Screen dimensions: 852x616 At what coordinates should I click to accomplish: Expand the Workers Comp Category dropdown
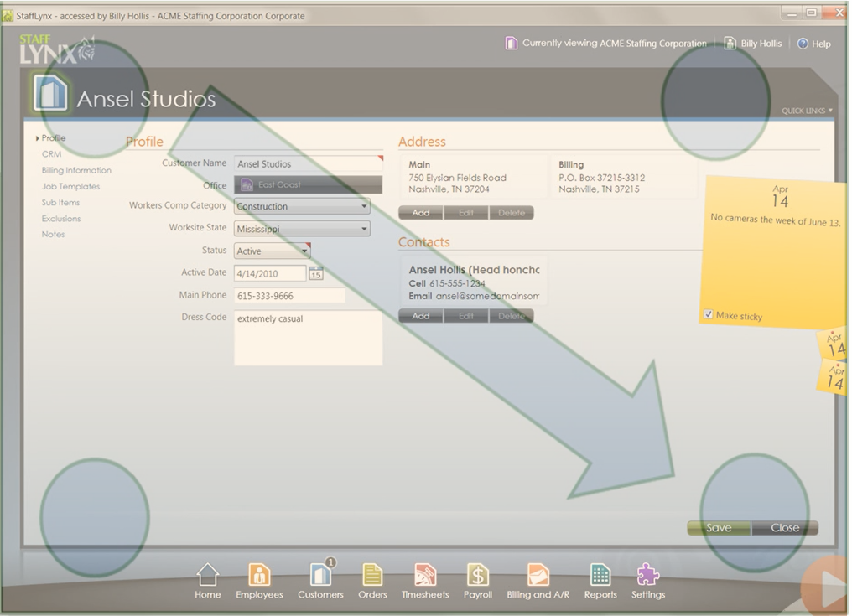[x=364, y=206]
